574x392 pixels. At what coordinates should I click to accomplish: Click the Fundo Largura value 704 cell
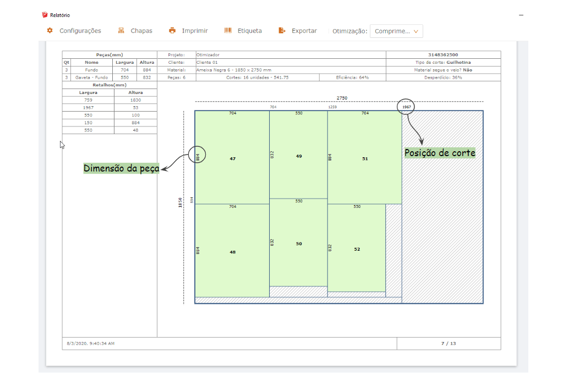tap(125, 70)
